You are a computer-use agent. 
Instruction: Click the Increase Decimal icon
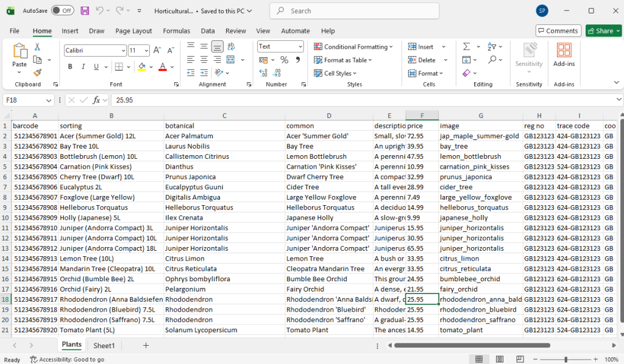click(263, 72)
